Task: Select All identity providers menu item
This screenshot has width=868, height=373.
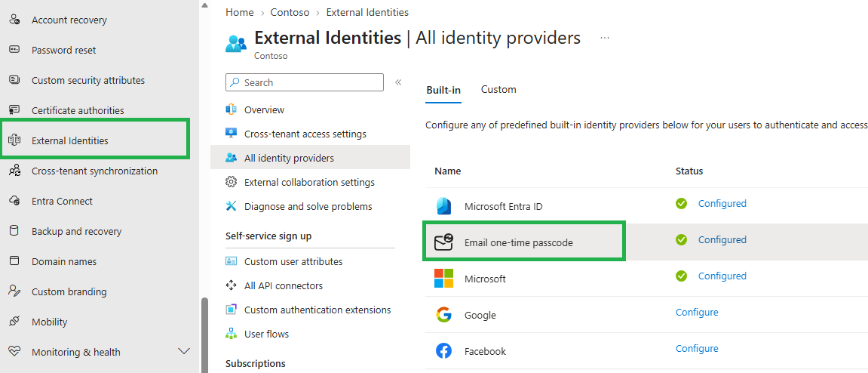Action: point(310,158)
